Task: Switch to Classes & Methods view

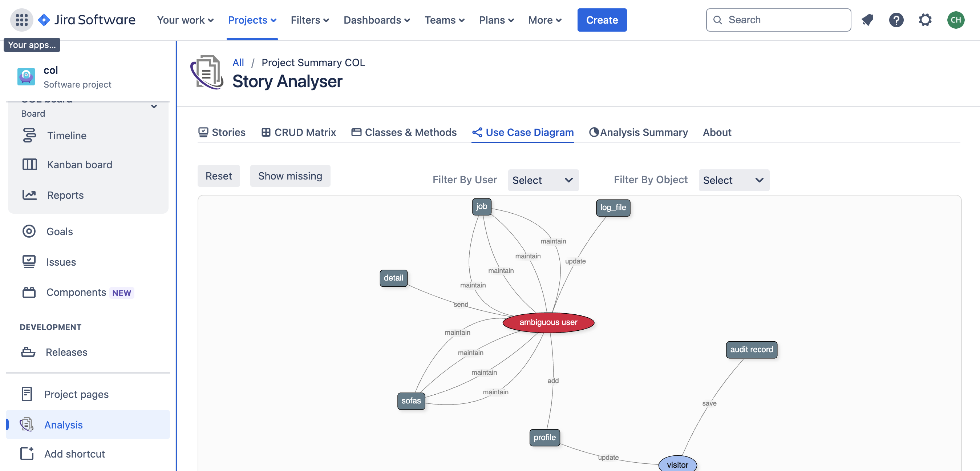Action: pyautogui.click(x=403, y=132)
